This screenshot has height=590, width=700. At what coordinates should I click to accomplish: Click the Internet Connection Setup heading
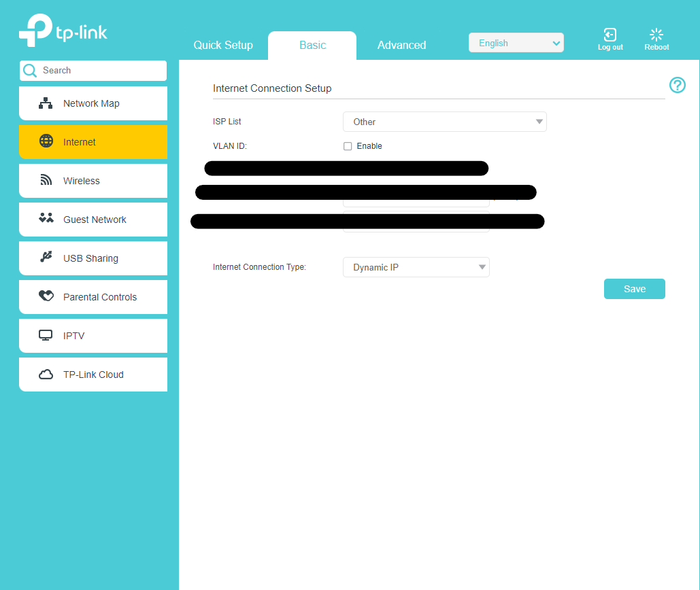[x=272, y=88]
